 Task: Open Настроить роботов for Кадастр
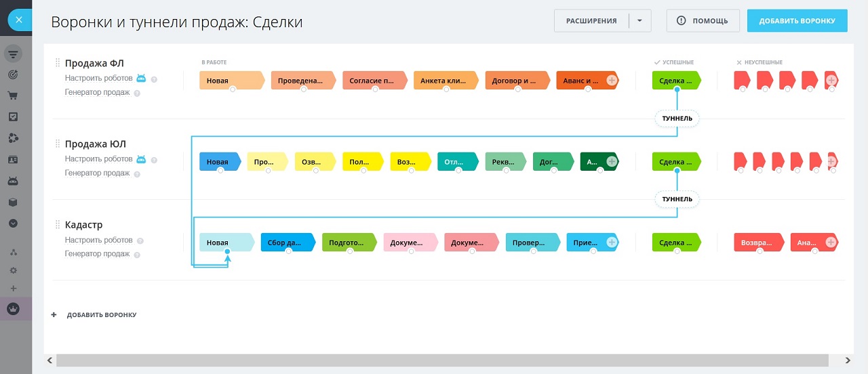pos(98,241)
